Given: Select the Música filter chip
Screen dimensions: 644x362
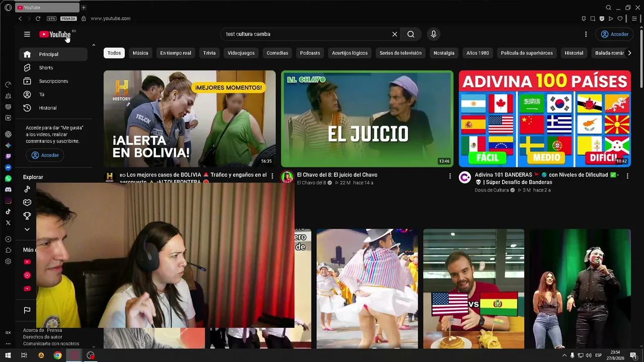Looking at the screenshot, I should click(x=140, y=53).
